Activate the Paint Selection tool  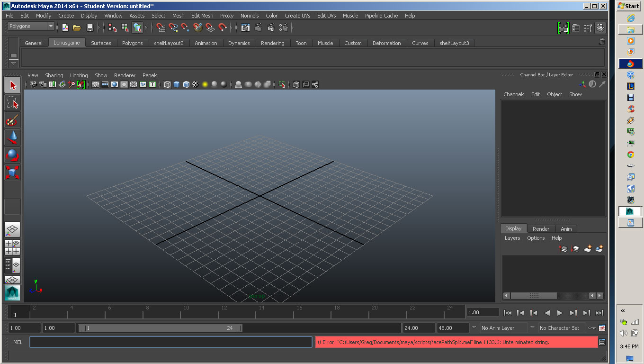tap(12, 120)
